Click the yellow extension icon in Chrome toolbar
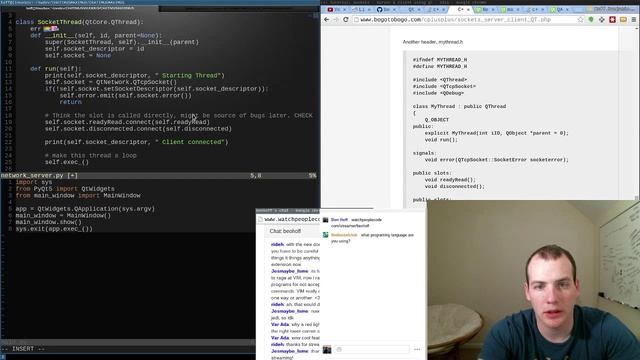640x360 pixels. tap(623, 20)
